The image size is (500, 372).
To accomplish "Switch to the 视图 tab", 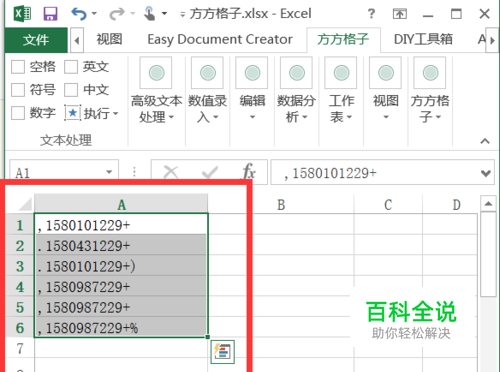I will pyautogui.click(x=109, y=39).
